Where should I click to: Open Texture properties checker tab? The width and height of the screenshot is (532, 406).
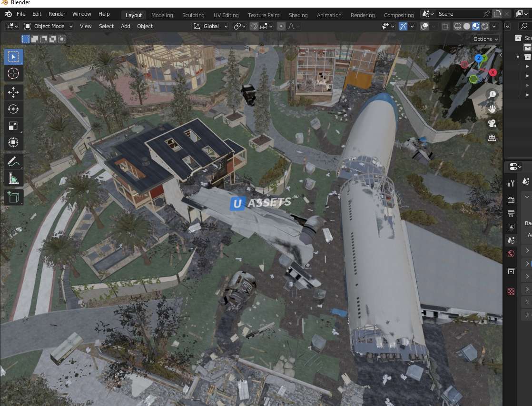click(511, 292)
